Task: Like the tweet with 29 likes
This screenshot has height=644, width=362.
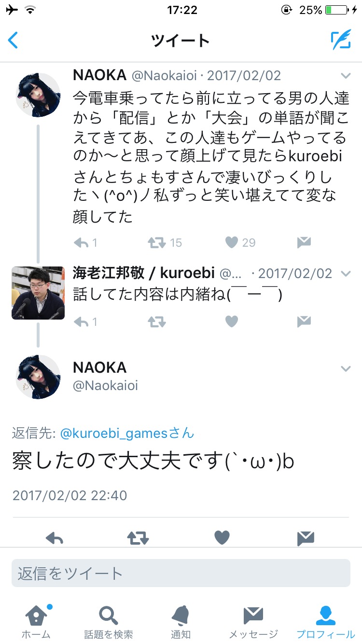Action: click(232, 242)
